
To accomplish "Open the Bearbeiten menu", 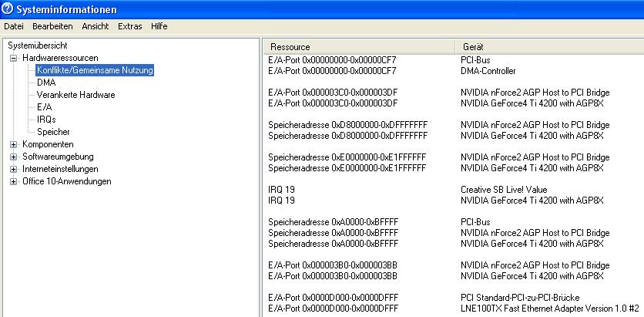I will pyautogui.click(x=52, y=26).
